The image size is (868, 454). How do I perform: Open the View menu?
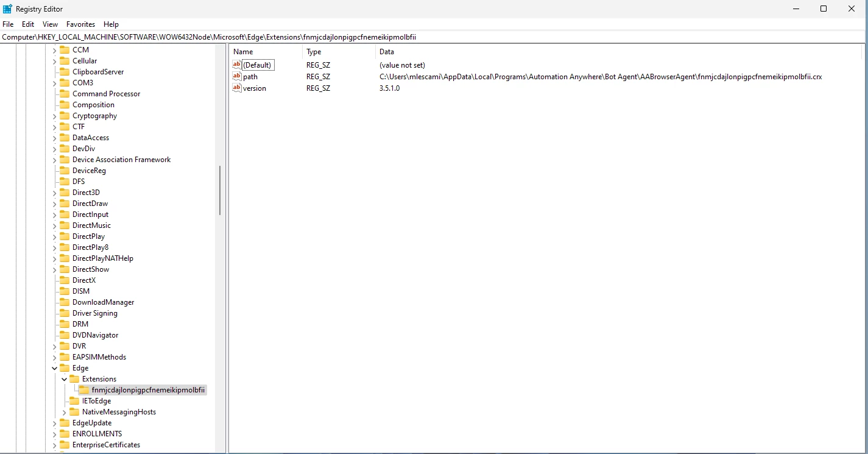[x=51, y=24]
